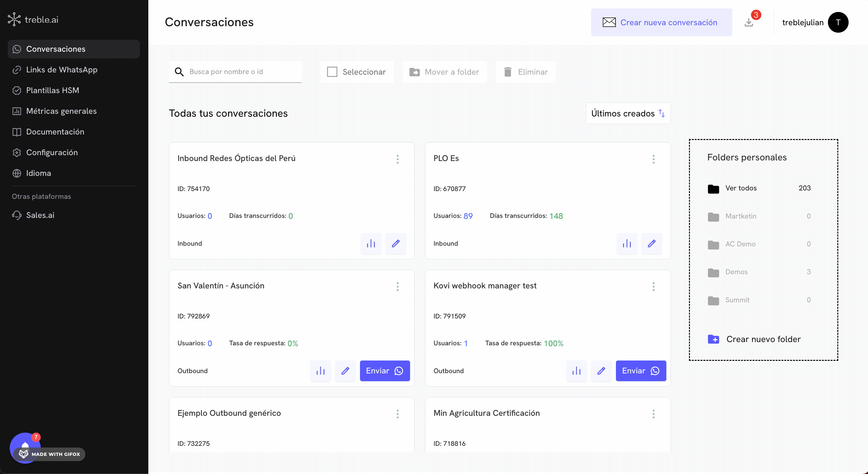
Task: Click the treble.ai logo
Action: point(33,19)
